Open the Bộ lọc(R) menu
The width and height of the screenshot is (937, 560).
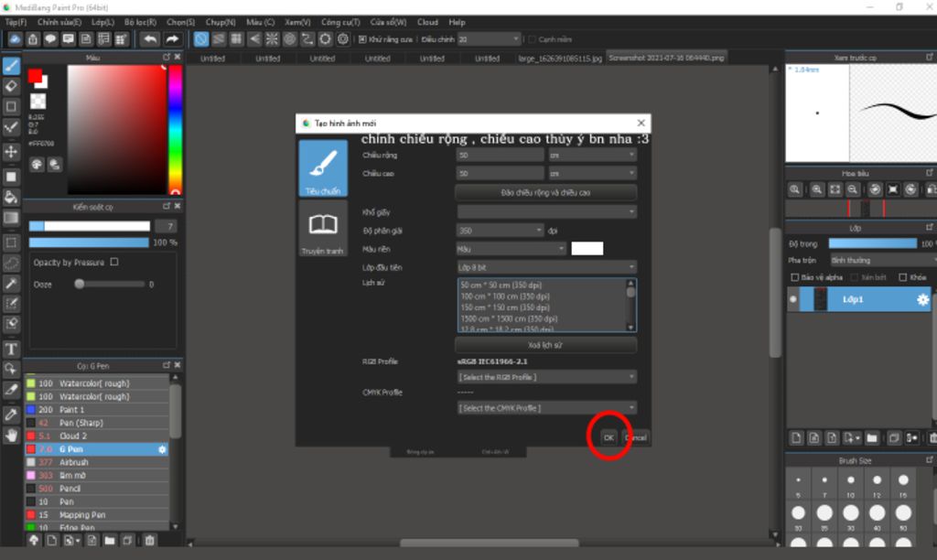point(140,22)
